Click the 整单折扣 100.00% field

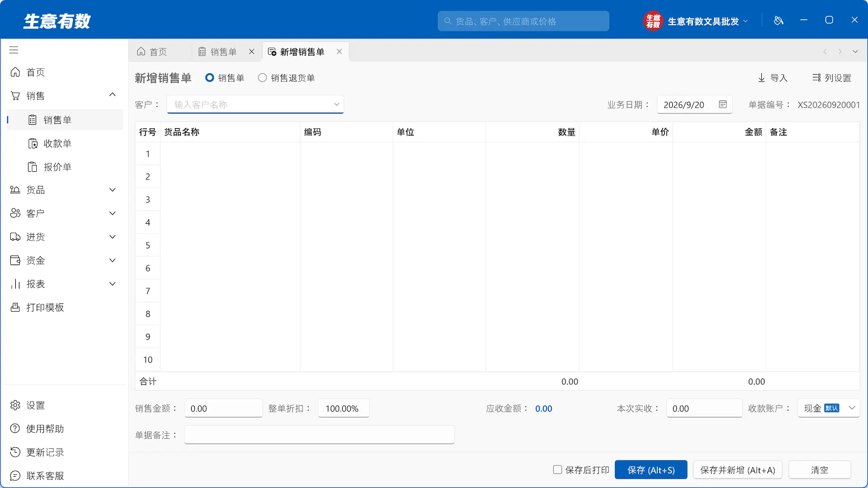(344, 408)
